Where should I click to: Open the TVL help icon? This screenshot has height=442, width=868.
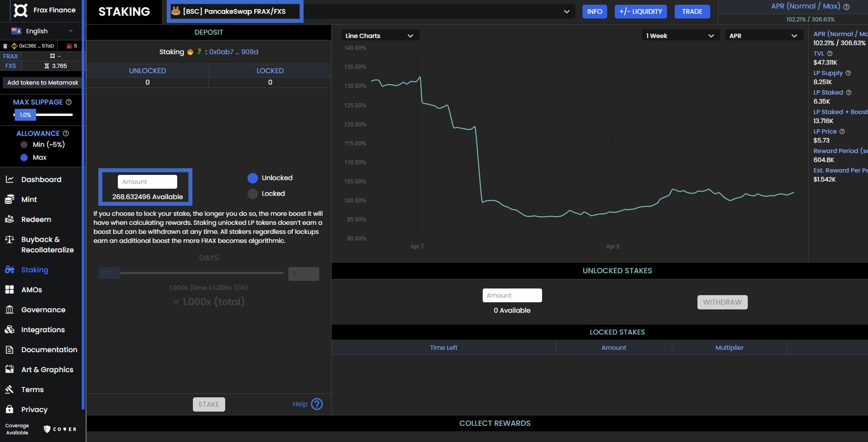tap(830, 54)
